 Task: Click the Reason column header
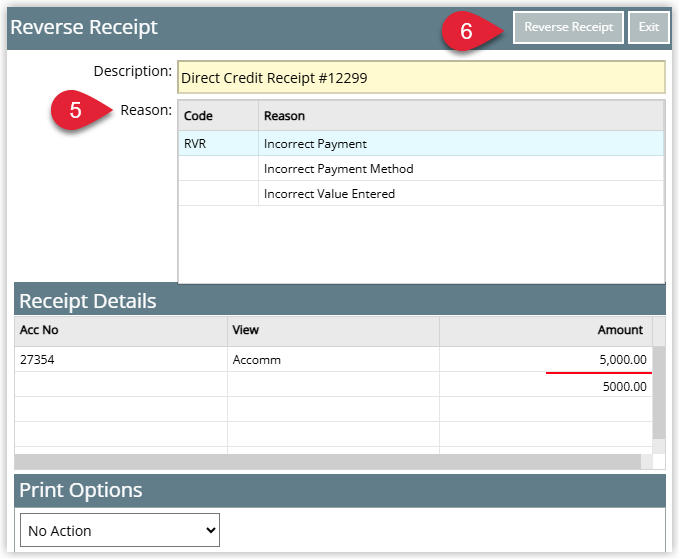pos(461,116)
